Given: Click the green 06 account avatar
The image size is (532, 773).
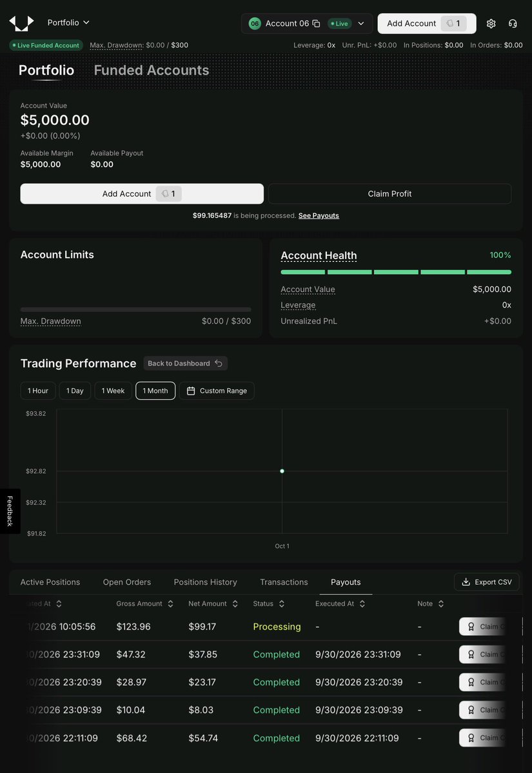Looking at the screenshot, I should (255, 24).
